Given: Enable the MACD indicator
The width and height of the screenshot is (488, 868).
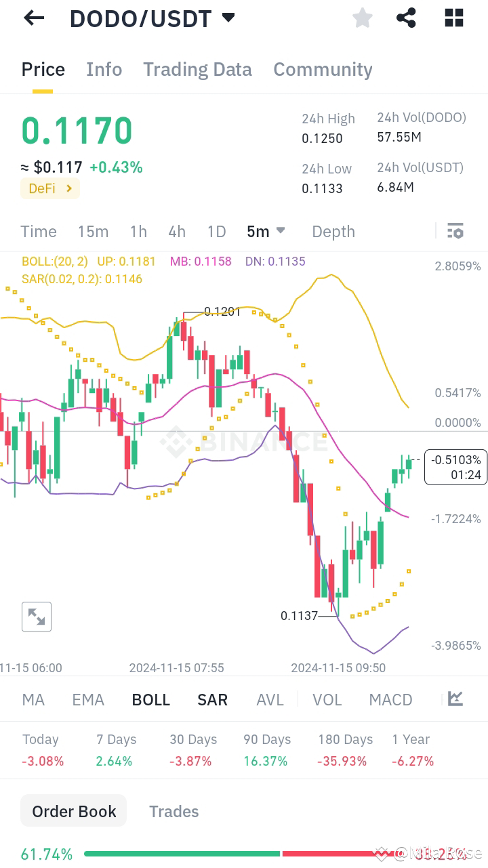Looking at the screenshot, I should (x=390, y=699).
